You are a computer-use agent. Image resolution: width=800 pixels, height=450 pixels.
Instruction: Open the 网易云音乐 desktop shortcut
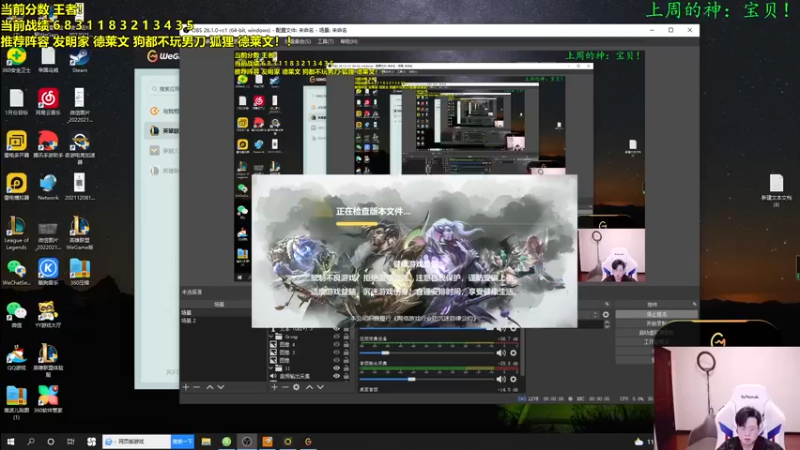point(48,102)
